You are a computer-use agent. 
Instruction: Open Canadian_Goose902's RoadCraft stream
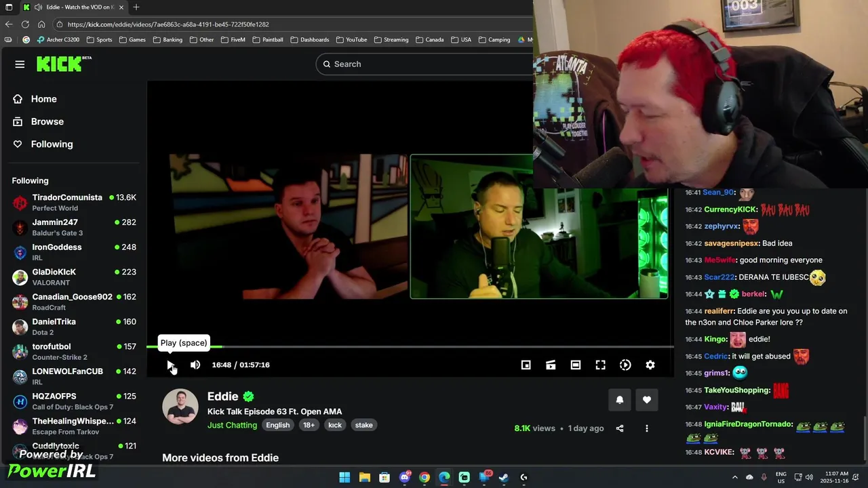point(73,302)
